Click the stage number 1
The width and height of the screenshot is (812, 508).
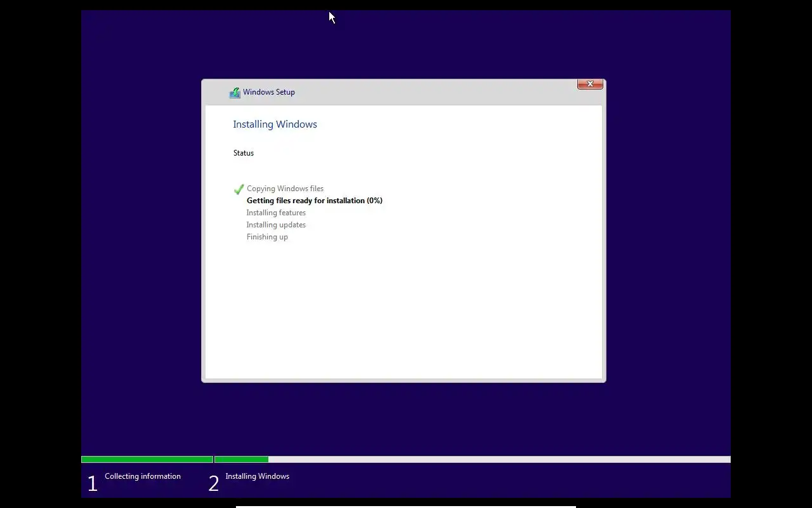click(93, 484)
